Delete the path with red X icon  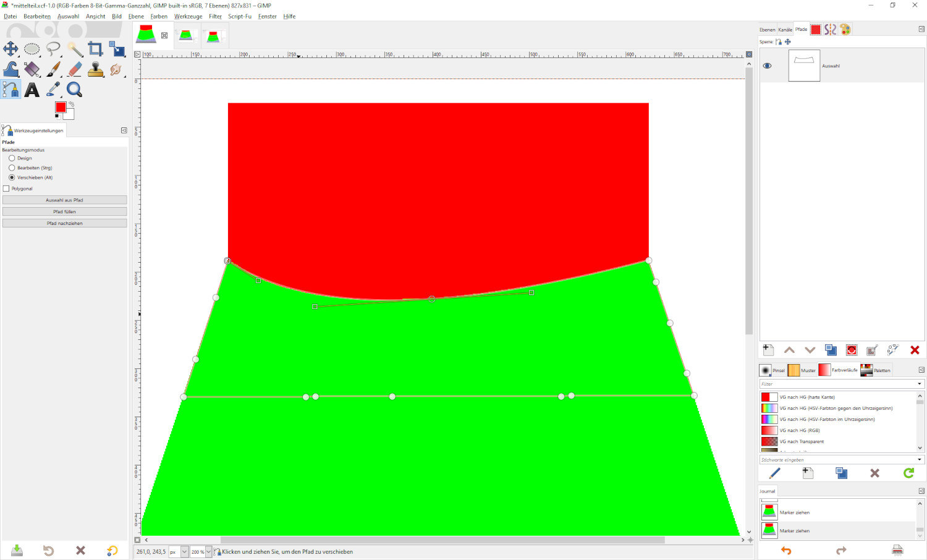[x=915, y=350]
